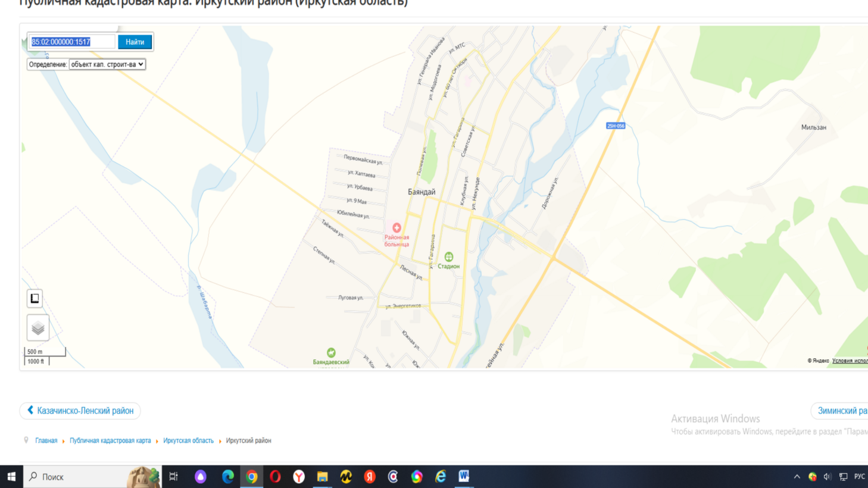The width and height of the screenshot is (868, 488).
Task: Click the Найти search button
Action: (x=135, y=42)
